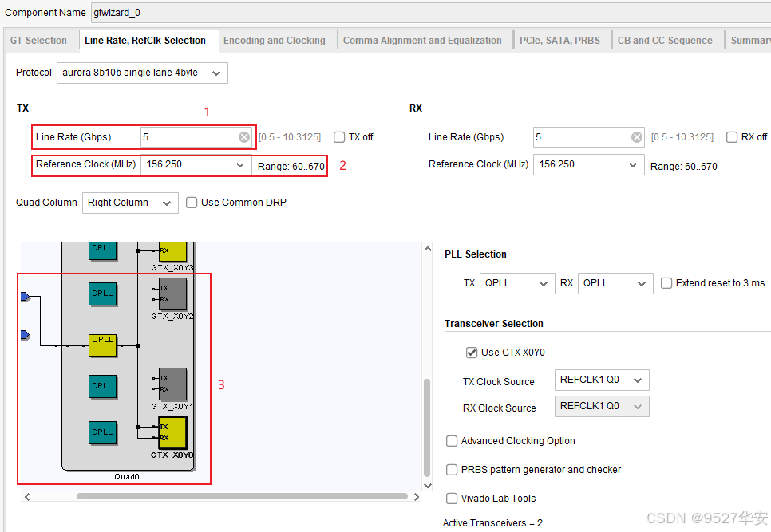This screenshot has width=771, height=532.
Task: Open the TX PLL selection dropdown
Action: (517, 283)
